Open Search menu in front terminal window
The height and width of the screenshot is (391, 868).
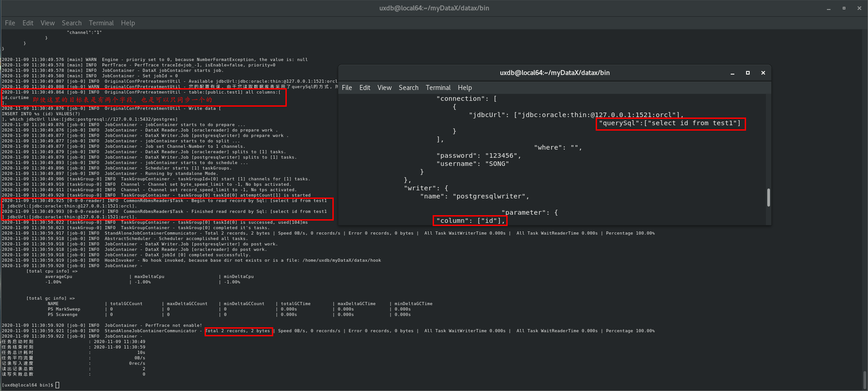point(409,88)
